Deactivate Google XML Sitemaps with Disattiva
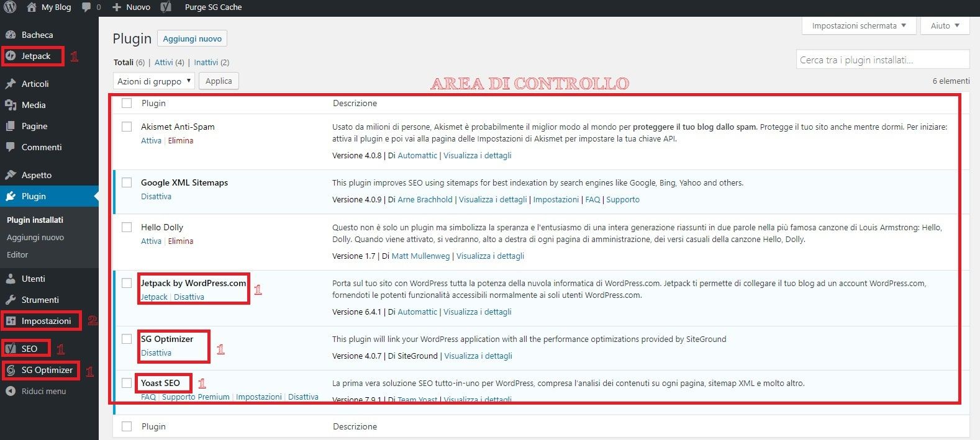Viewport: 980px width, 440px height. coord(156,197)
